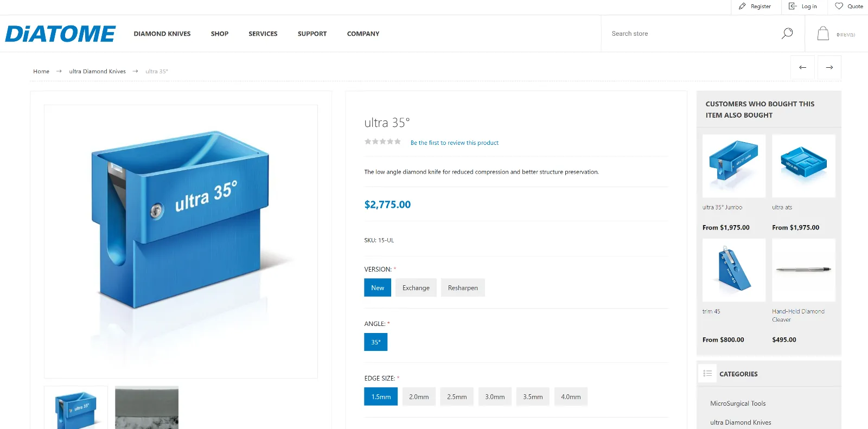Click the DiATOME logo
Viewport: 868px width, 429px height.
point(60,34)
